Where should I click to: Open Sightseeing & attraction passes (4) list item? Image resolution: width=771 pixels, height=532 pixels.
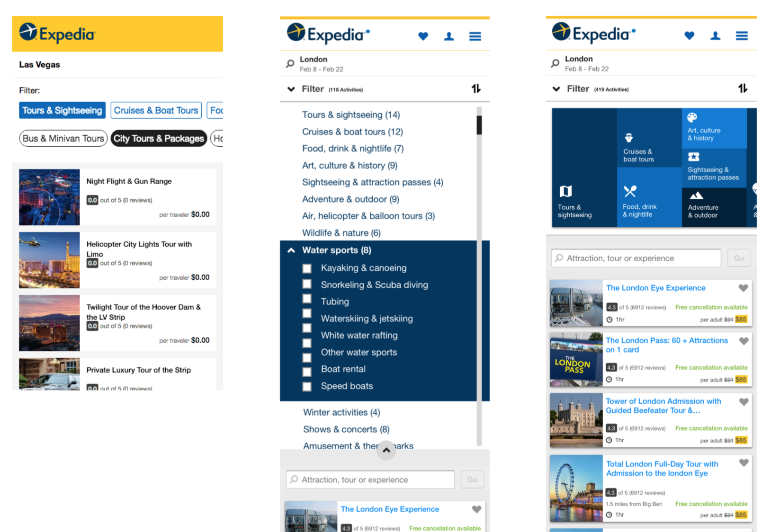point(373,182)
